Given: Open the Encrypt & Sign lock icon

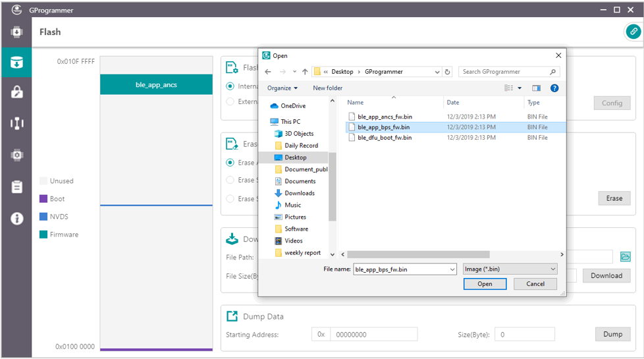Looking at the screenshot, I should [x=16, y=92].
